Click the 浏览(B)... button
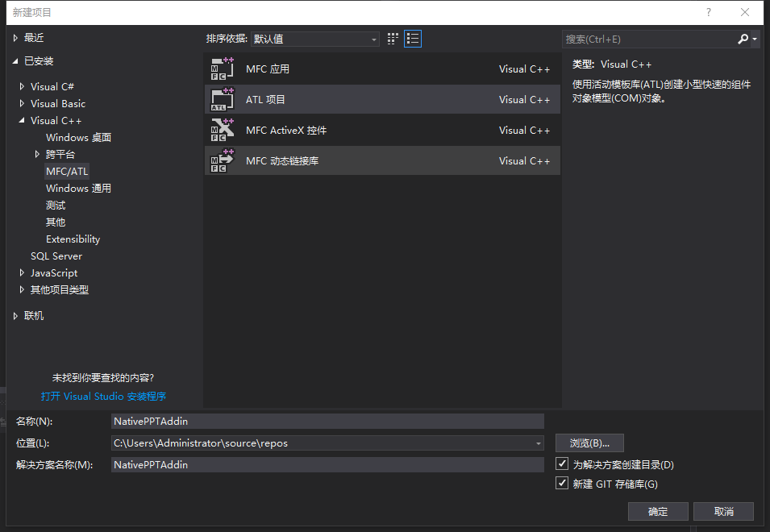Image resolution: width=770 pixels, height=532 pixels. point(589,443)
